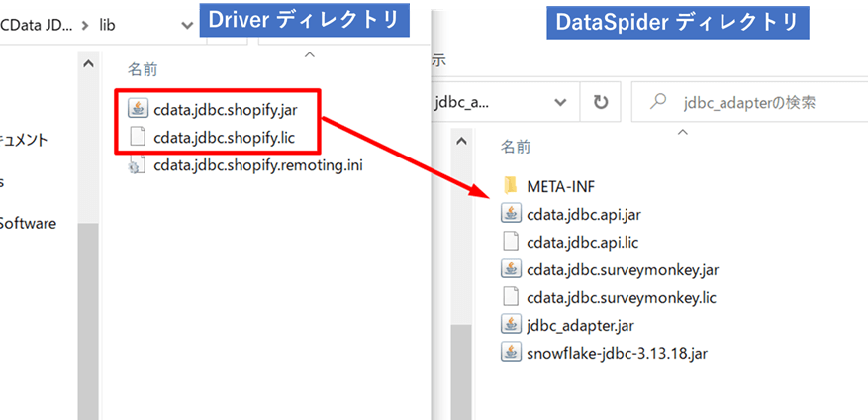
Task: Open address history dropdown in DataSpider window
Action: (x=561, y=102)
